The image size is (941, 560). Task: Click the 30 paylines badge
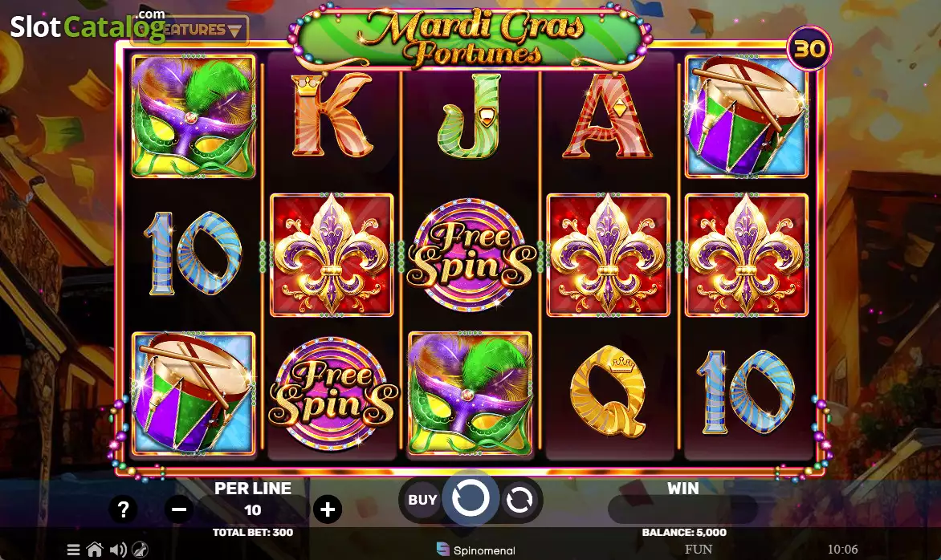(809, 49)
